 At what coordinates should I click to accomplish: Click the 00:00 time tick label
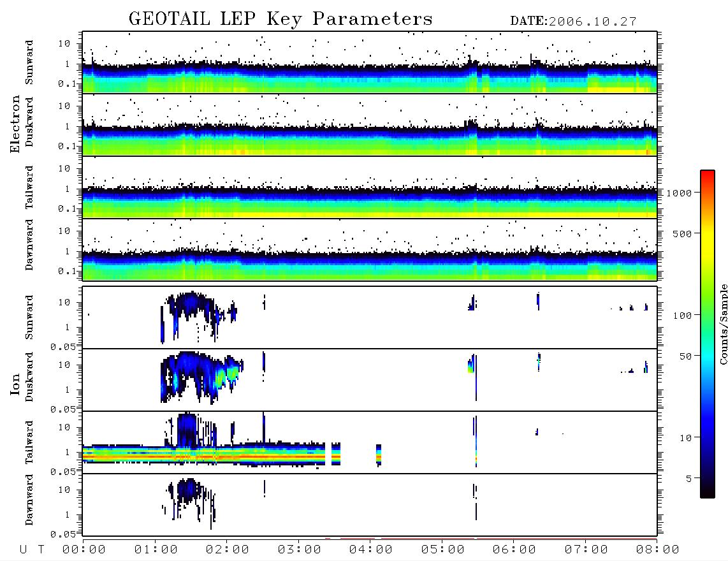pyautogui.click(x=84, y=550)
